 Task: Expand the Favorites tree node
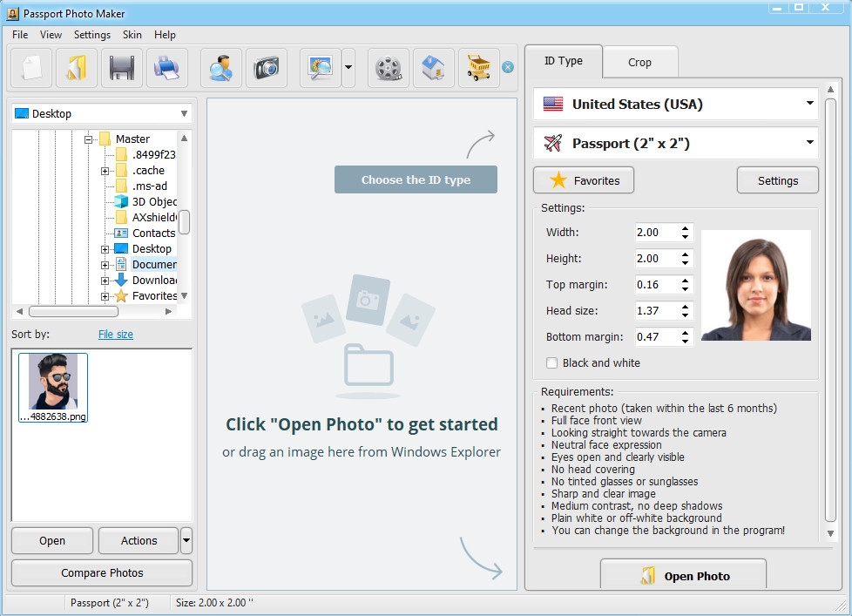tap(105, 296)
